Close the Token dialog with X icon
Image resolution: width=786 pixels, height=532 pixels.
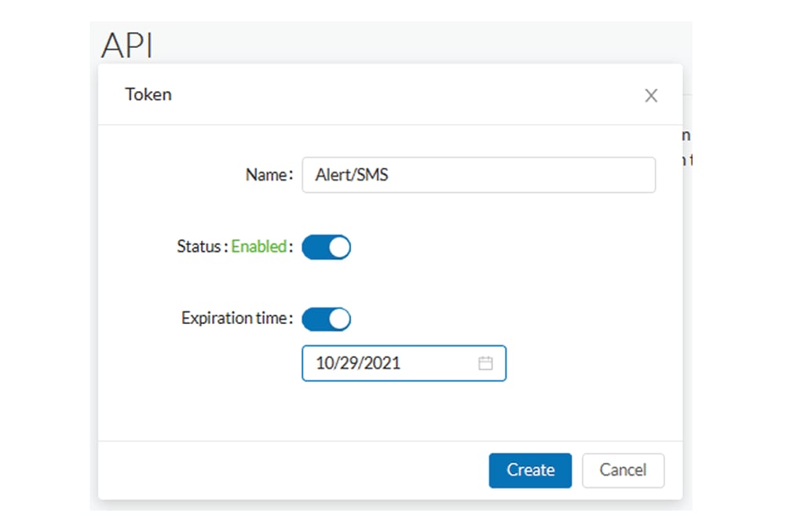651,96
